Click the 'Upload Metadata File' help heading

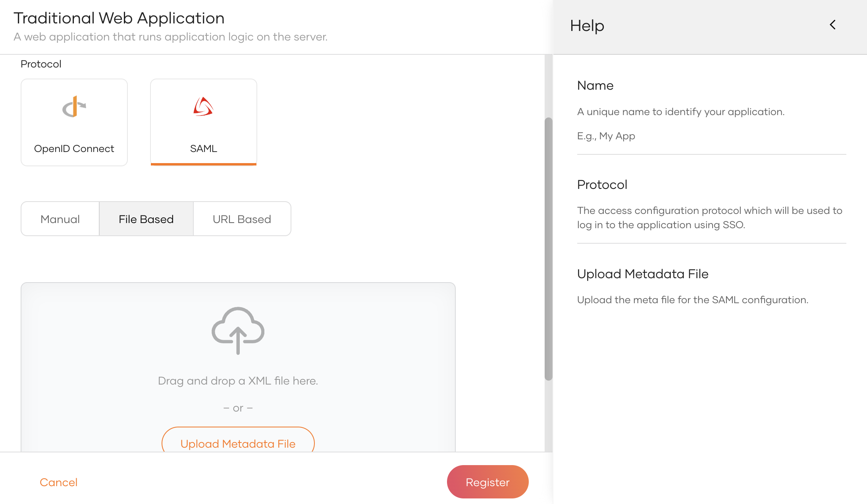coord(643,274)
